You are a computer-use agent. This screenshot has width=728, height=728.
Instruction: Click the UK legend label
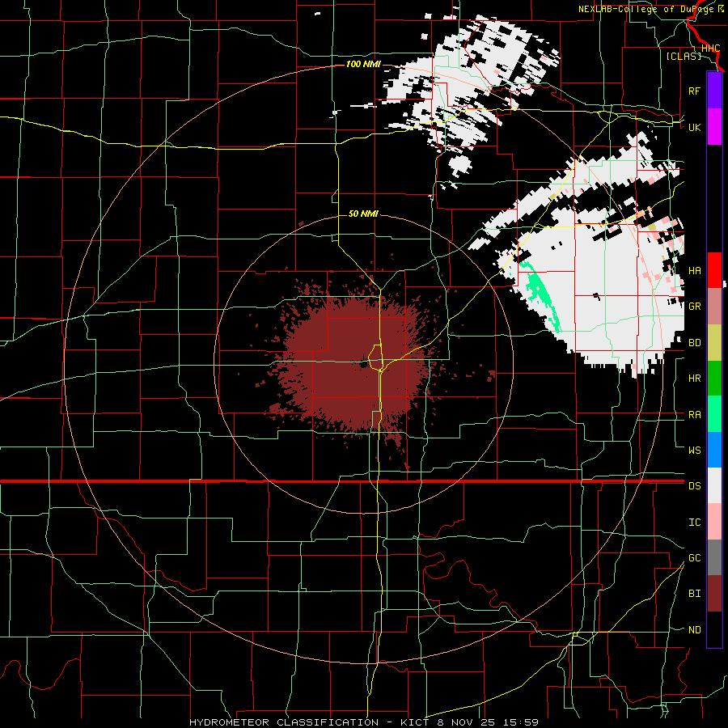point(694,127)
